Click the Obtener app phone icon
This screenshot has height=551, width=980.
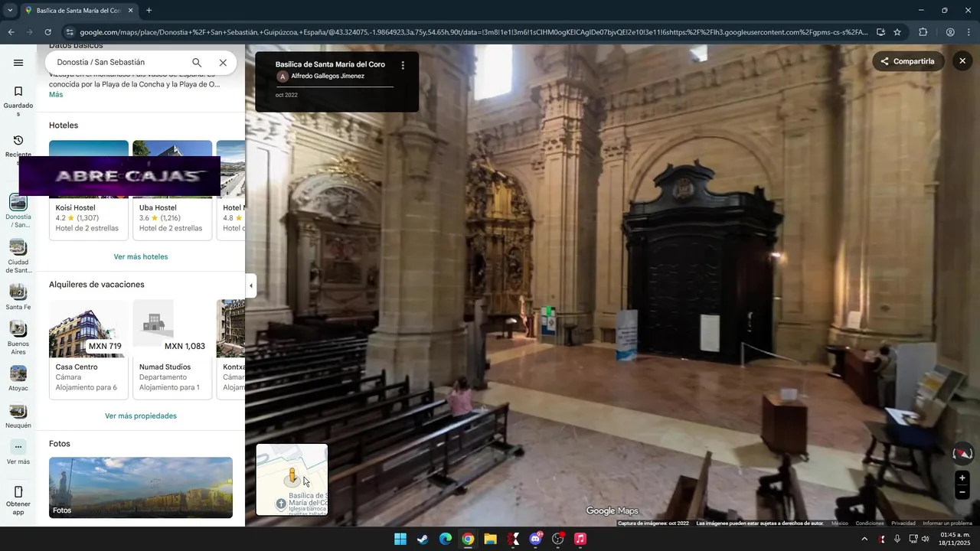pyautogui.click(x=18, y=491)
